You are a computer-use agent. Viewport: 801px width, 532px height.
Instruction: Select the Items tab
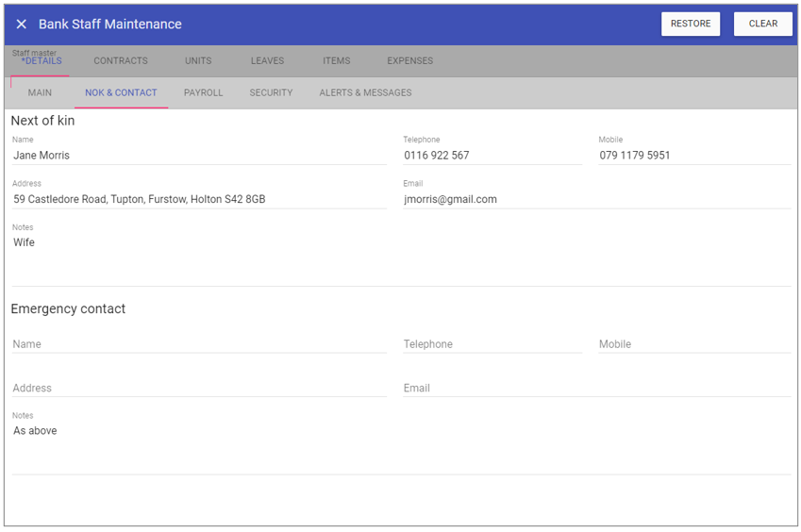(336, 61)
